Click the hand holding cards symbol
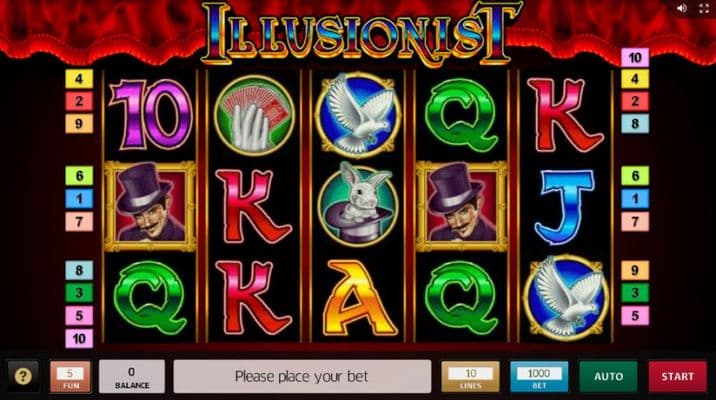Image resolution: width=716 pixels, height=400 pixels. (x=254, y=115)
